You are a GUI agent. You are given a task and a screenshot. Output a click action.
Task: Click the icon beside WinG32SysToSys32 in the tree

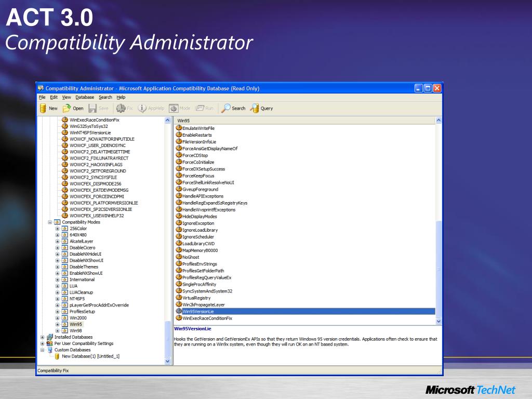coord(65,126)
